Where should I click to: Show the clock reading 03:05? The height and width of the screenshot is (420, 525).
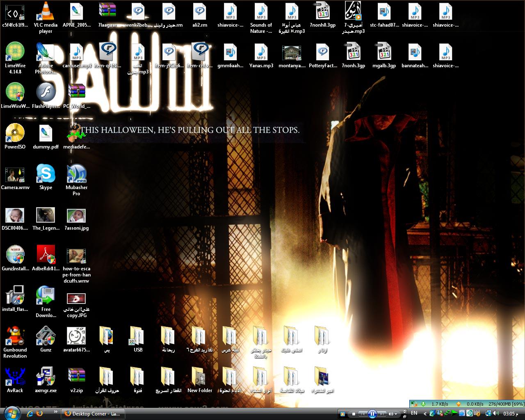tap(510, 413)
